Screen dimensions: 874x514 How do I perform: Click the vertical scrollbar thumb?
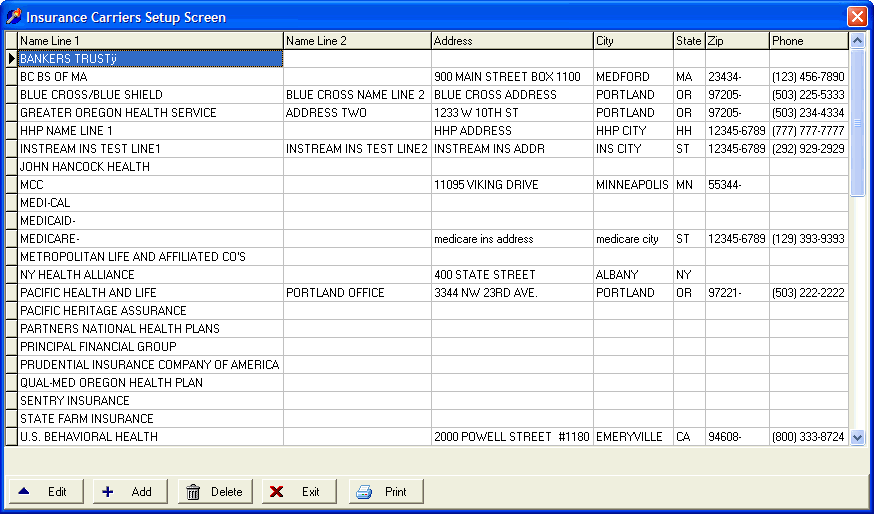tap(857, 123)
